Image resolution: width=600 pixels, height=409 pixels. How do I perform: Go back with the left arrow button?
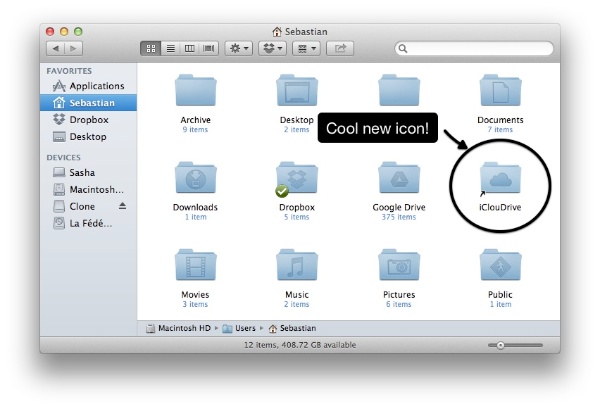click(x=55, y=49)
